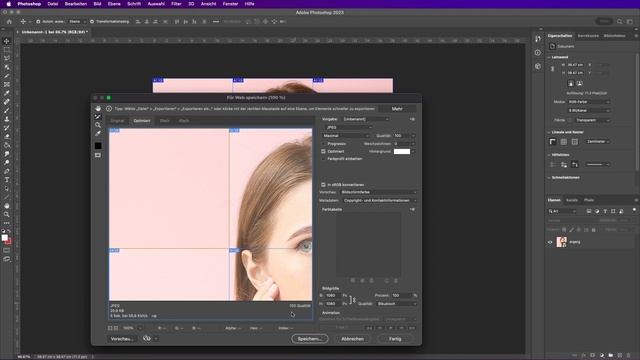This screenshot has width=640, height=360.
Task: Open the Maximal compression quality dropdown
Action: click(x=346, y=136)
